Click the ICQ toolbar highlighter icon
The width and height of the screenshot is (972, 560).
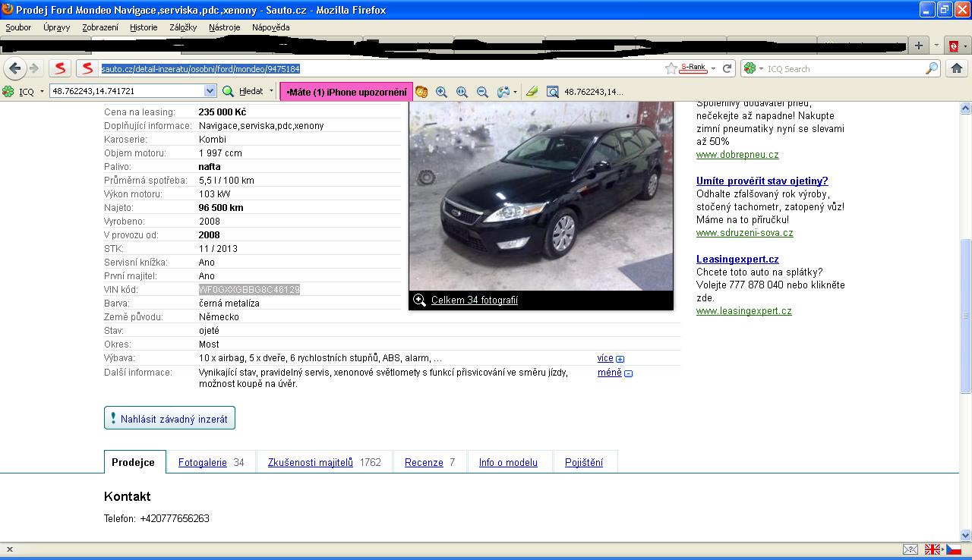tap(532, 92)
